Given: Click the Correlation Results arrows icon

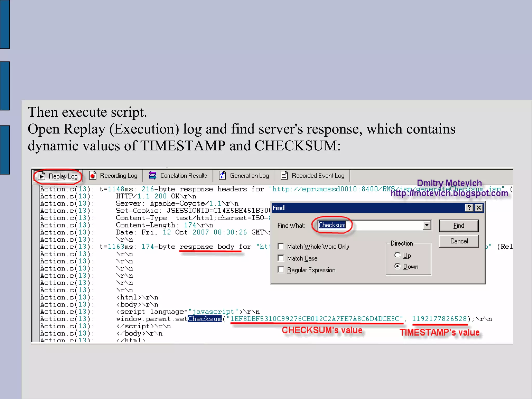Looking at the screenshot, I should [x=153, y=176].
